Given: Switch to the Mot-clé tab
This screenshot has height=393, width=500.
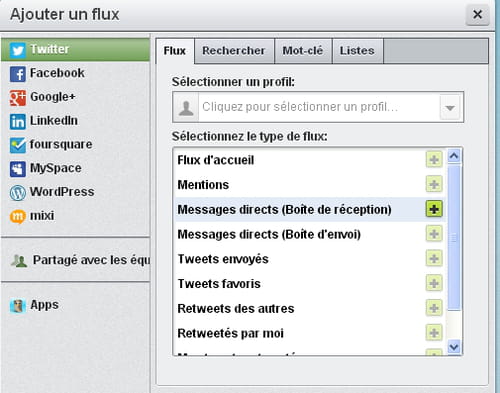Looking at the screenshot, I should coord(303,51).
